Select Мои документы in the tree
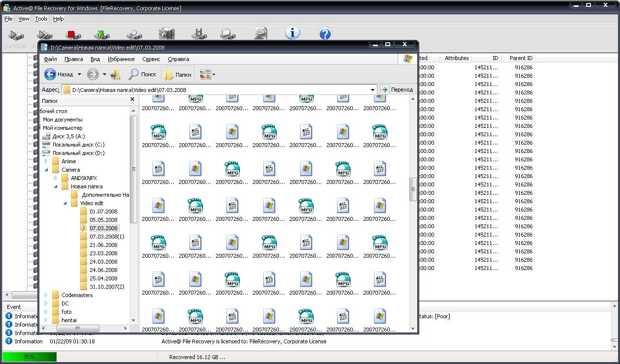Screen dimensions: 620x364 (x=62, y=120)
